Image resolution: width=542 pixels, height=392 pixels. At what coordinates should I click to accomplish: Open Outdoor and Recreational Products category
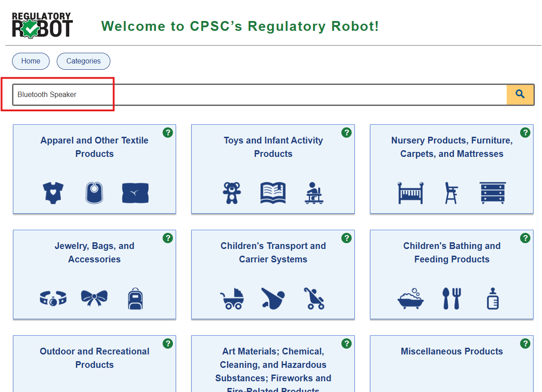(x=94, y=363)
